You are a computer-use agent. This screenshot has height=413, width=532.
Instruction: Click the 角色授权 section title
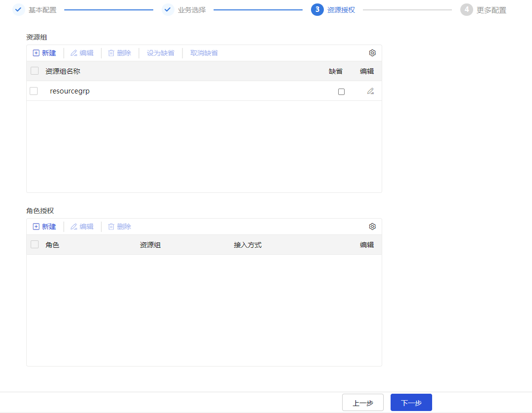[40, 211]
